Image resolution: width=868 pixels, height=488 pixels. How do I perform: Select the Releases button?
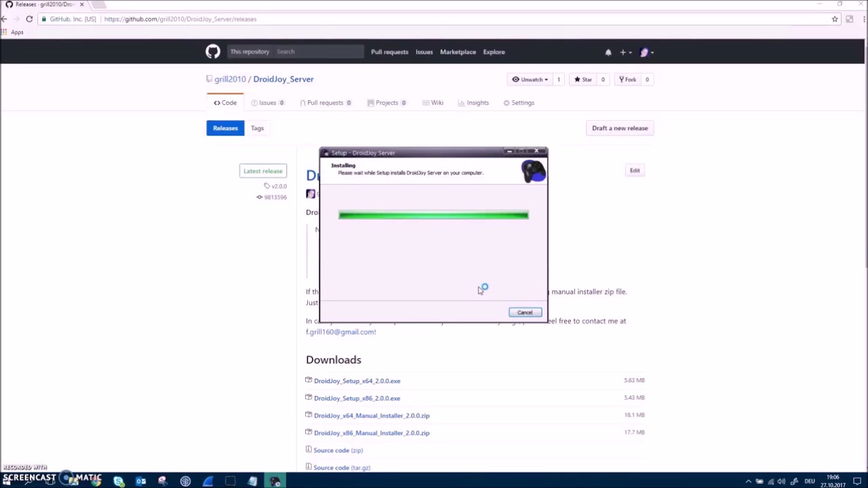[225, 128]
